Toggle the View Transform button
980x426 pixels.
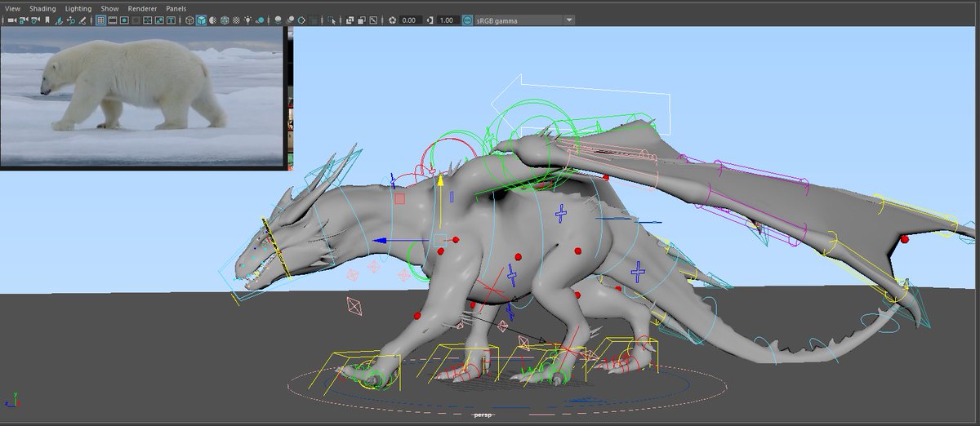(x=466, y=20)
